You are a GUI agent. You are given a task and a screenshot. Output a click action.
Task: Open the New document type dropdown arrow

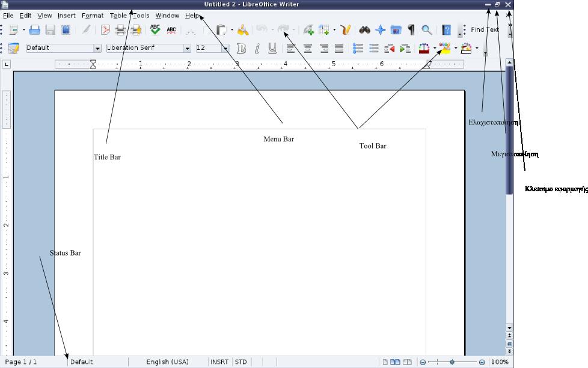23,29
